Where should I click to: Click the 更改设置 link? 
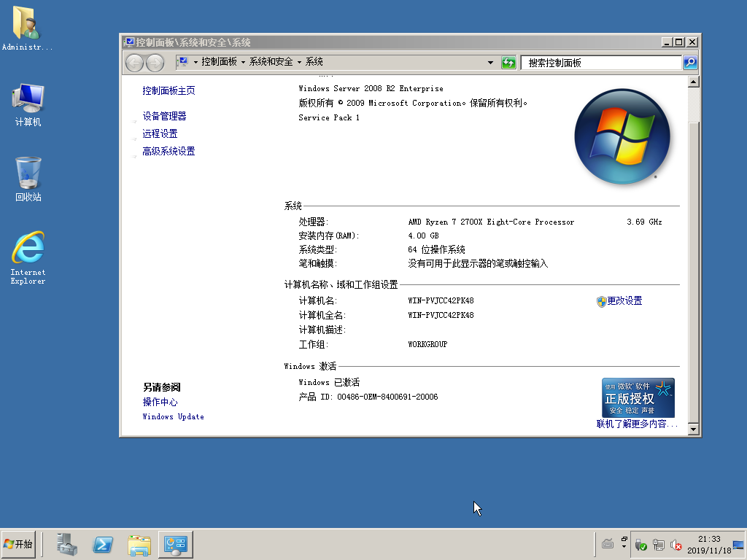click(x=625, y=300)
